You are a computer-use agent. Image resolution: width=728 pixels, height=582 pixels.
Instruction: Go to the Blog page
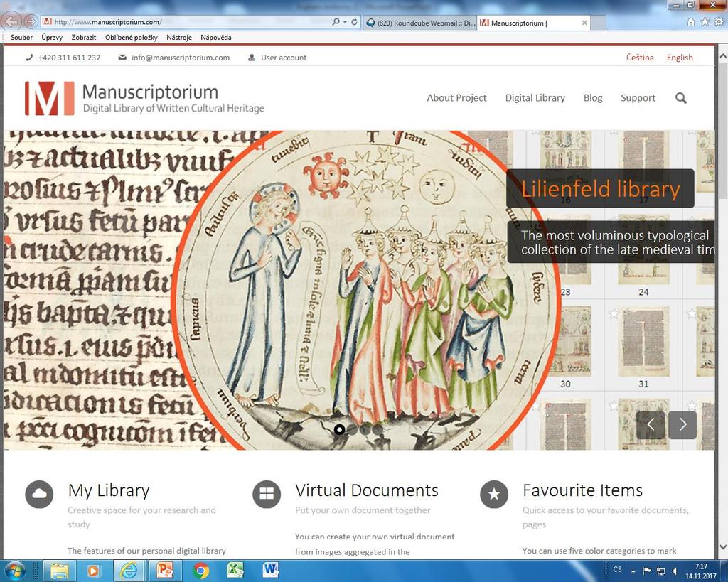click(593, 98)
